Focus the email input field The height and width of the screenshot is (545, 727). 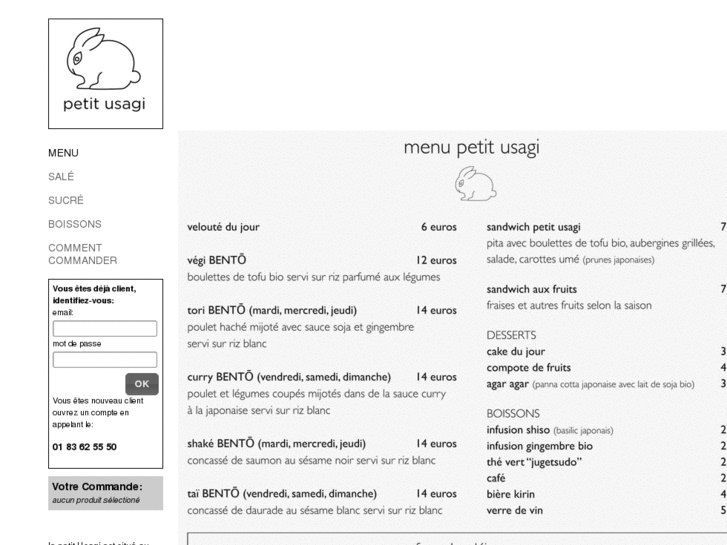105,328
